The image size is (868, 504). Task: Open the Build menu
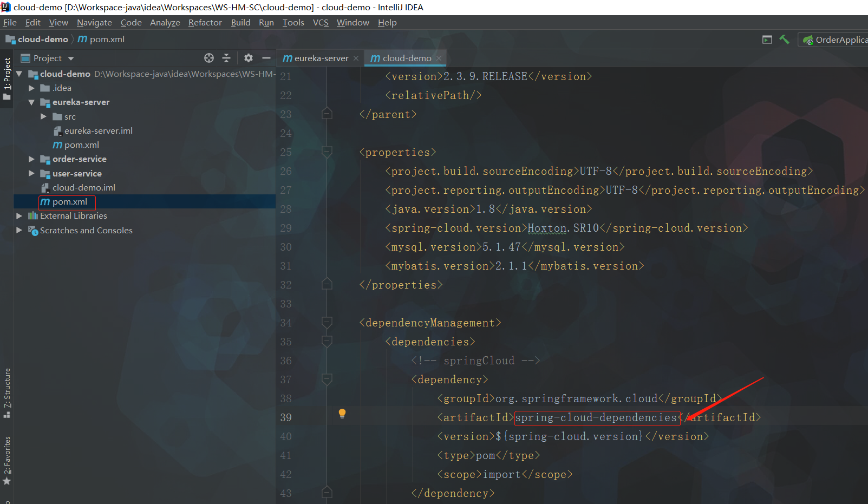tap(240, 22)
